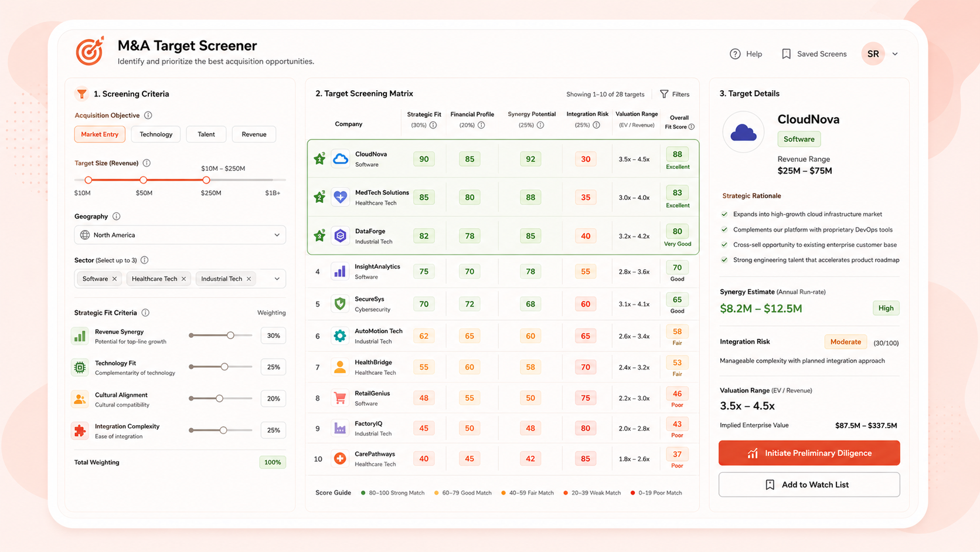Click the Technology Fit chip icon
The height and width of the screenshot is (552, 980).
80,367
